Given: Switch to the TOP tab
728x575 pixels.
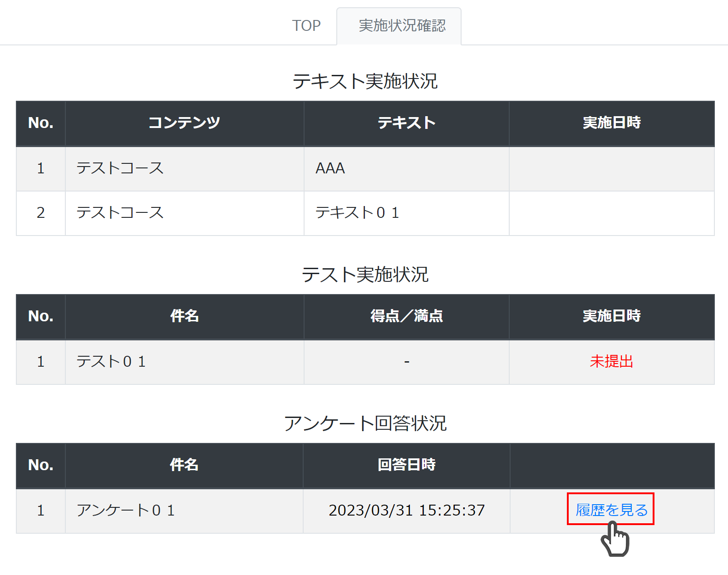Looking at the screenshot, I should click(306, 26).
